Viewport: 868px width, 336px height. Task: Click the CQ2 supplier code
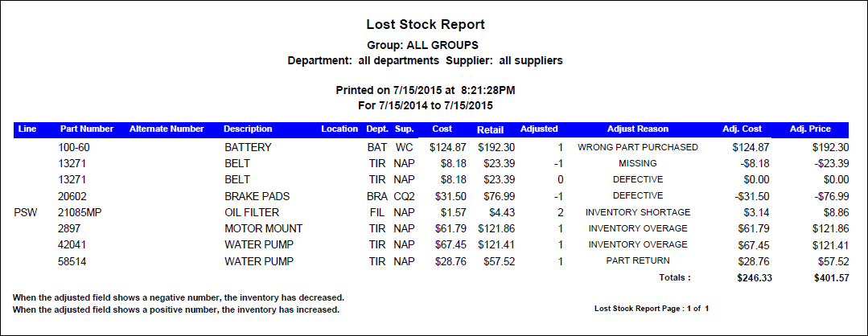click(x=403, y=196)
